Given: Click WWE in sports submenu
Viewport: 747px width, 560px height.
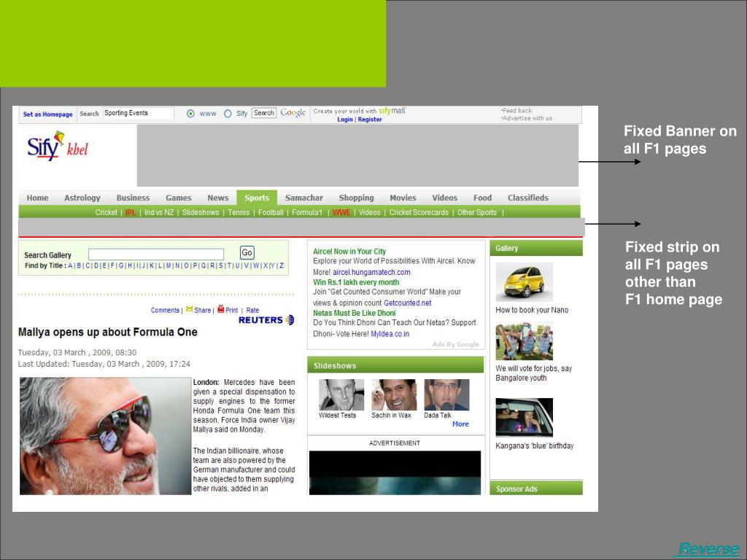Looking at the screenshot, I should (341, 212).
